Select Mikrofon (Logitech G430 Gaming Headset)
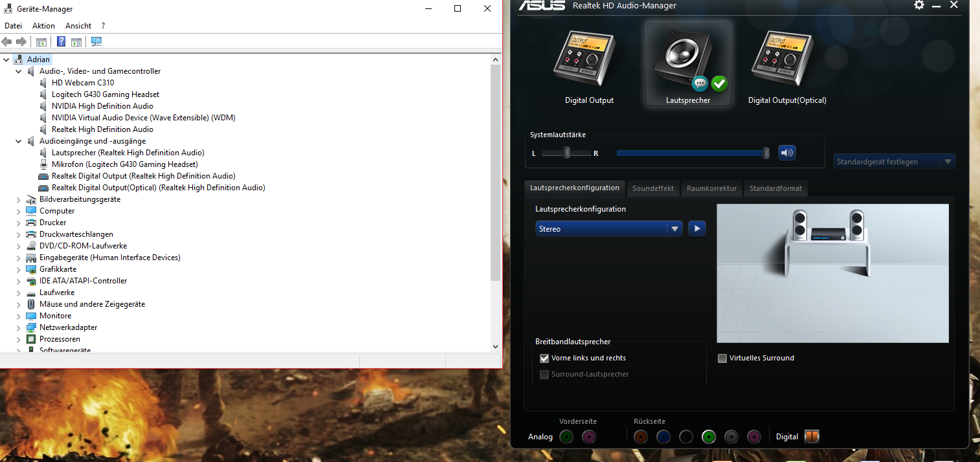980x462 pixels. coord(125,164)
